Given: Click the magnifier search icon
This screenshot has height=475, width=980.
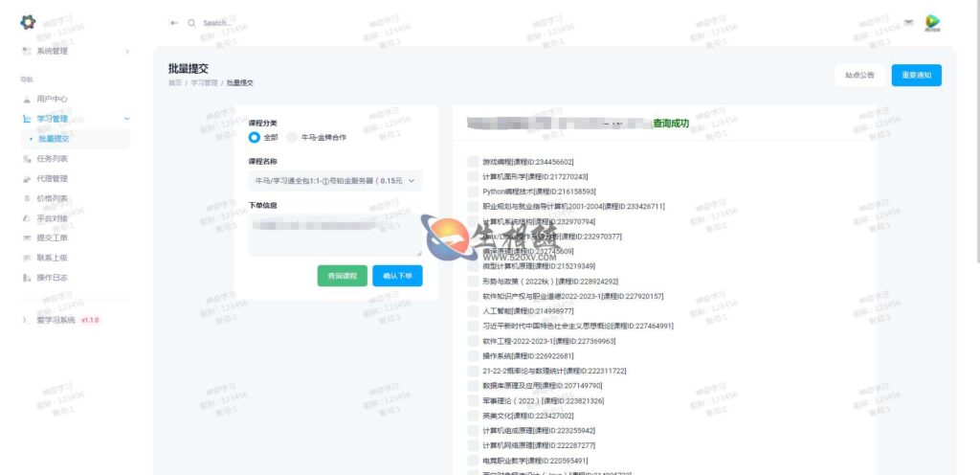Looking at the screenshot, I should click(191, 23).
